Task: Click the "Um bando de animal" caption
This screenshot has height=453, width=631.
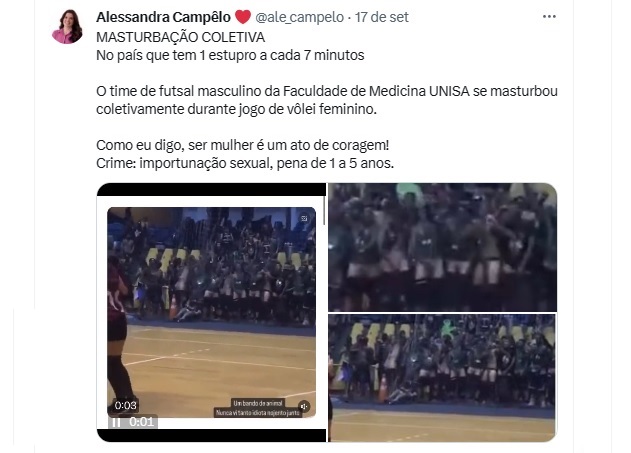Action: click(x=258, y=403)
